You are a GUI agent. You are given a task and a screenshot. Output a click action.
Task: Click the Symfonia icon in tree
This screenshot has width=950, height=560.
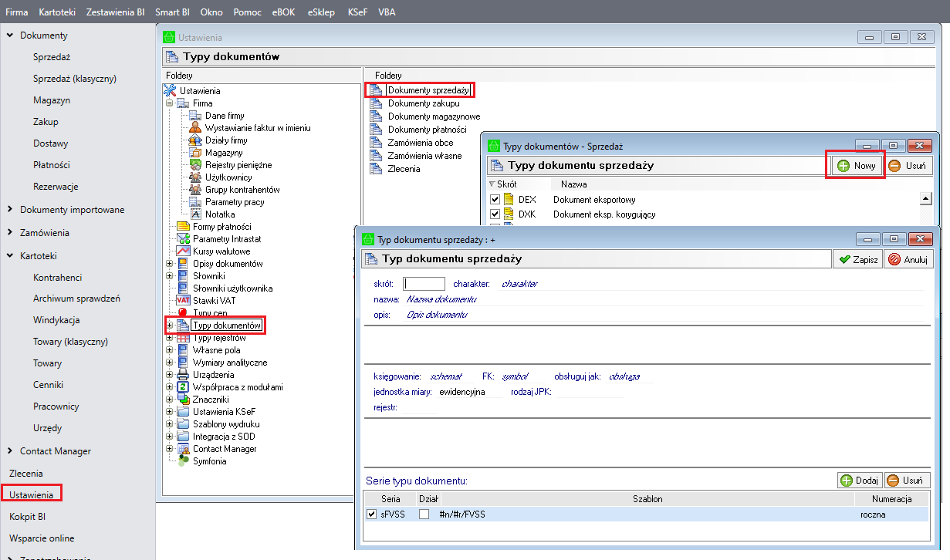pyautogui.click(x=183, y=461)
